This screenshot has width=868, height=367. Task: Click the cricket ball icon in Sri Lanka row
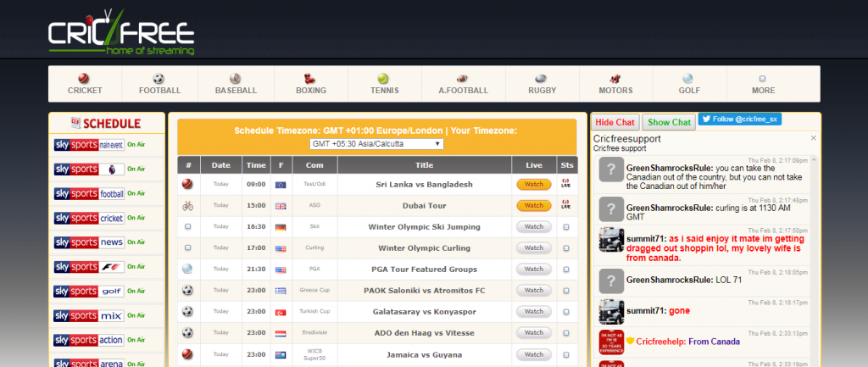click(187, 184)
